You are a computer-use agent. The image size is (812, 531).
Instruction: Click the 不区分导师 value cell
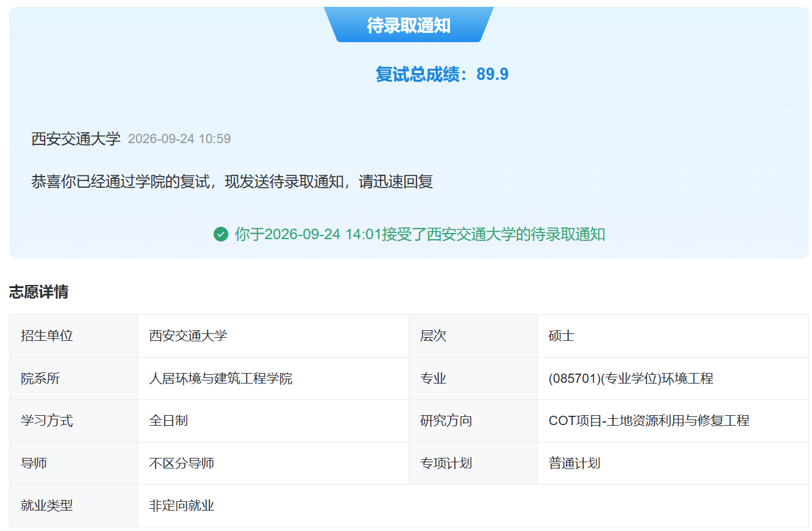tap(273, 463)
